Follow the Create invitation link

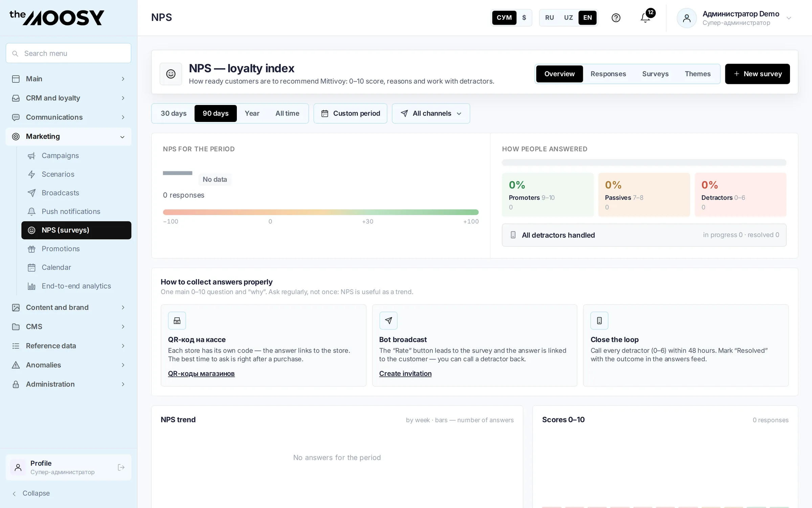click(405, 373)
